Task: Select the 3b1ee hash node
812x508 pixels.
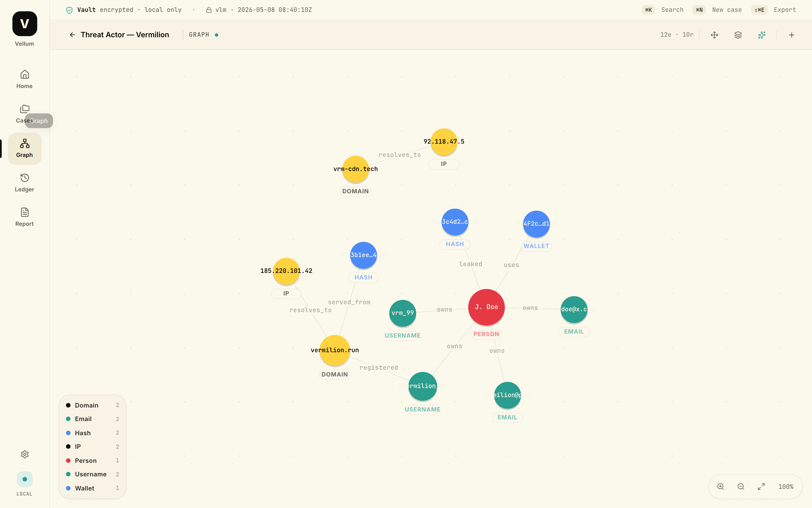Action: 363,255
